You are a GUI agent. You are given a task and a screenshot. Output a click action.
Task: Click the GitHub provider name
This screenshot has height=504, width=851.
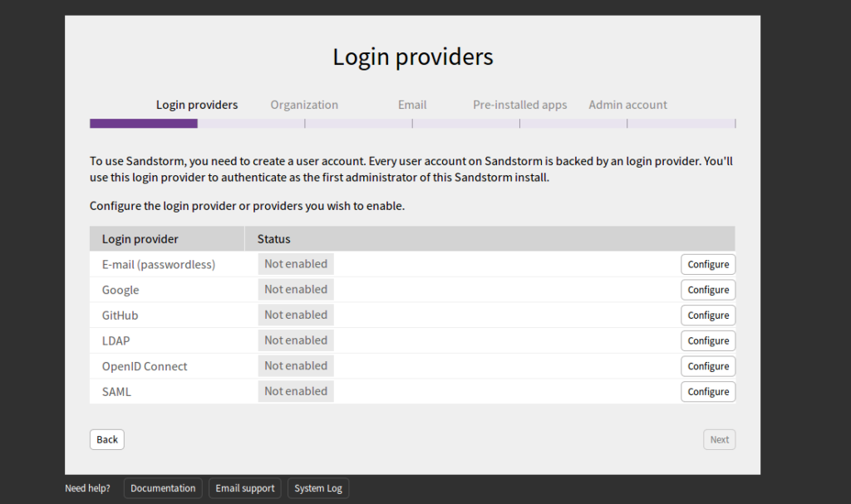coord(120,316)
